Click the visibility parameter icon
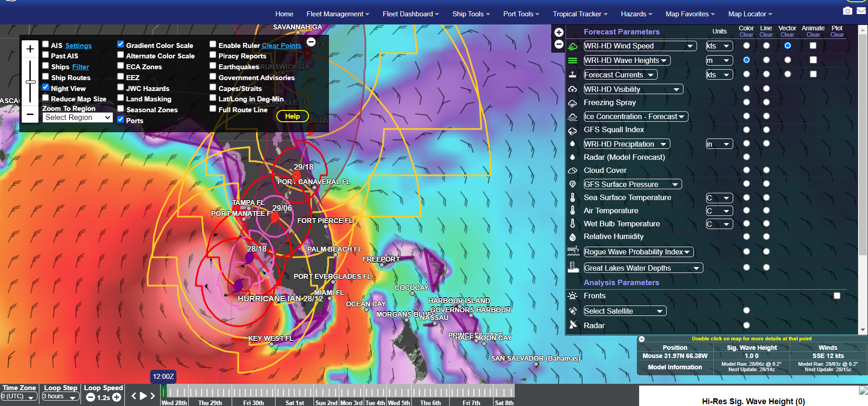The image size is (868, 406). (573, 89)
